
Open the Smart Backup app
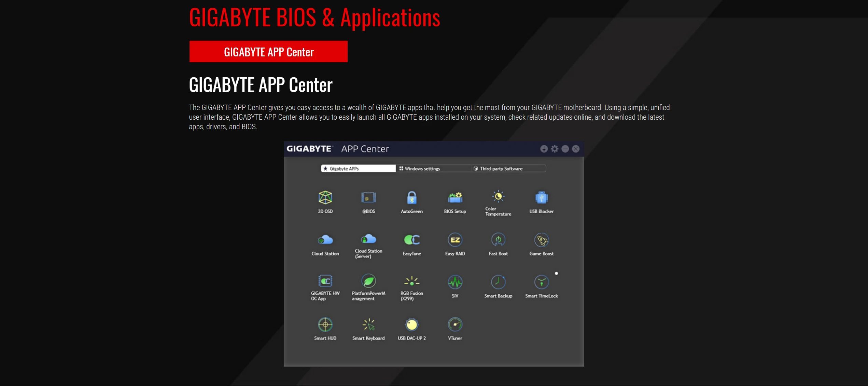click(498, 282)
